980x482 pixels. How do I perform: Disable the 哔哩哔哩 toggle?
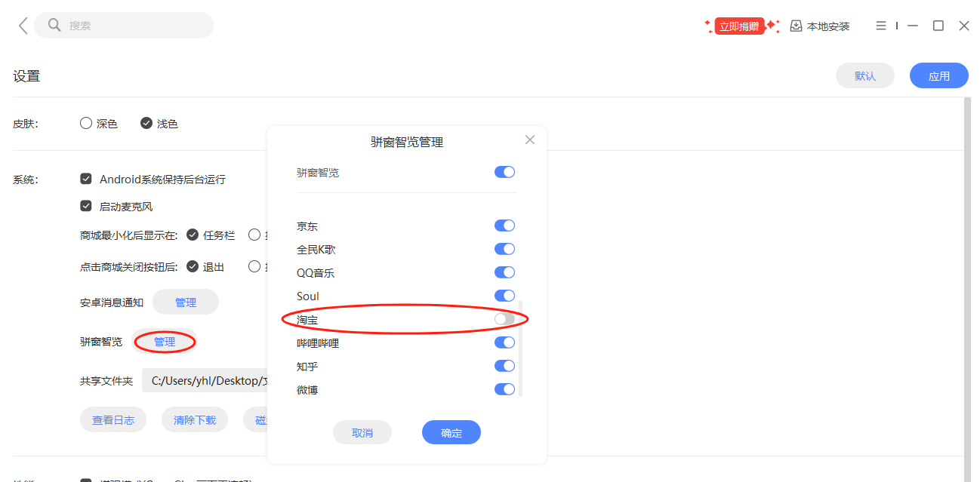coord(504,342)
